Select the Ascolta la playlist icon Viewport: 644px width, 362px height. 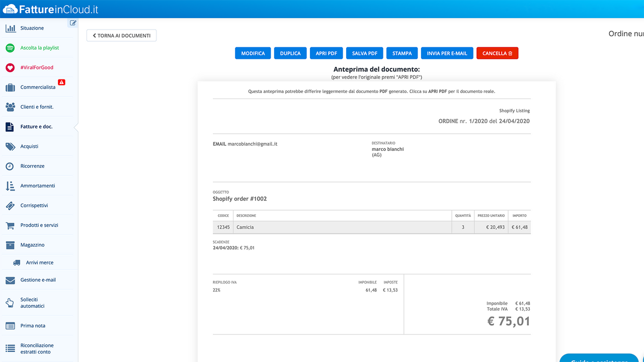tap(11, 47)
